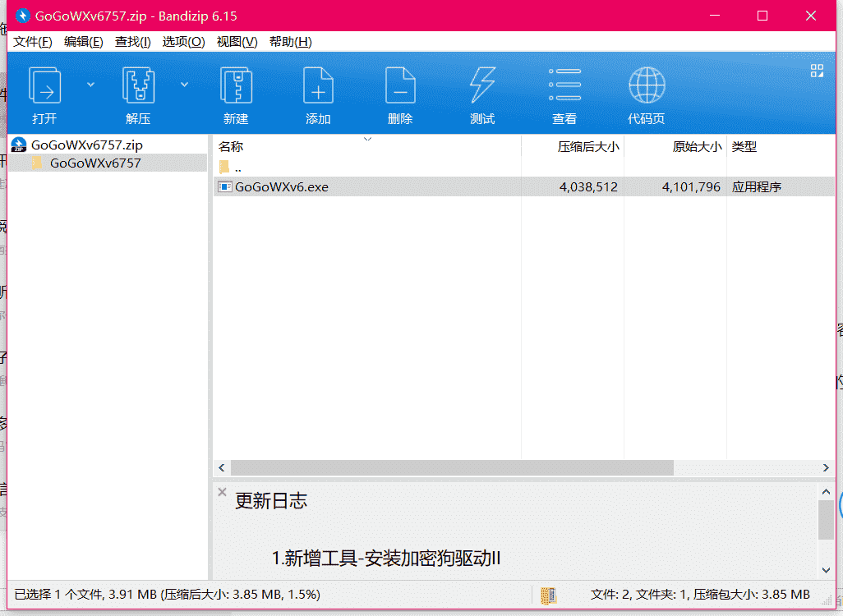Minimize the Bandizip window
843x616 pixels.
(715, 16)
